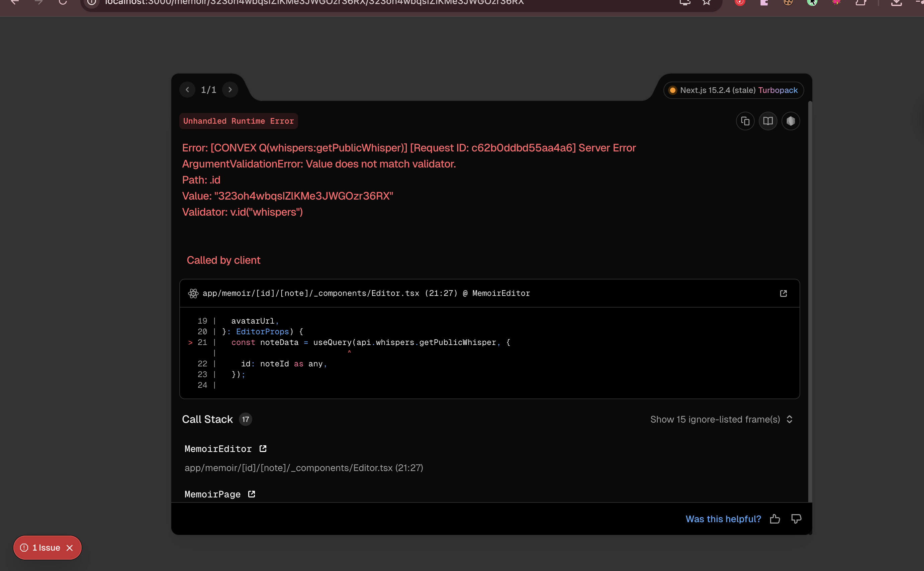Click the Unhandled Runtime Error label
Viewport: 924px width, 571px height.
coord(239,121)
